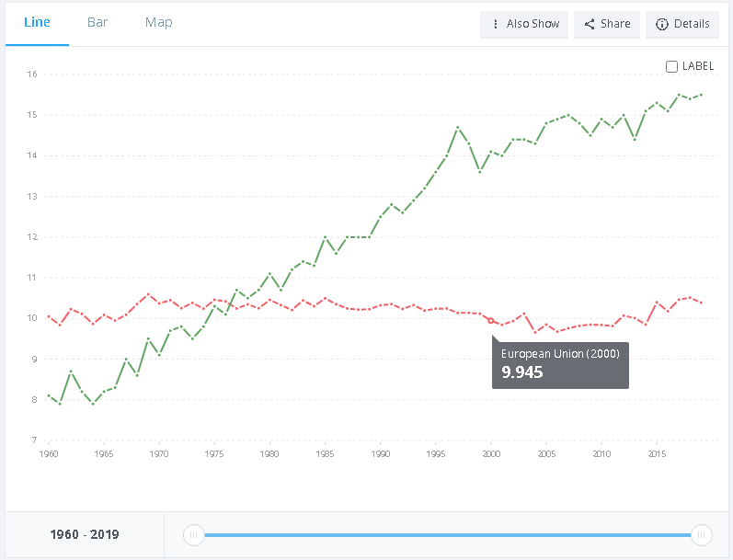Click the 1980 x-axis year label
Image resolution: width=733 pixels, height=560 pixels.
coord(269,454)
